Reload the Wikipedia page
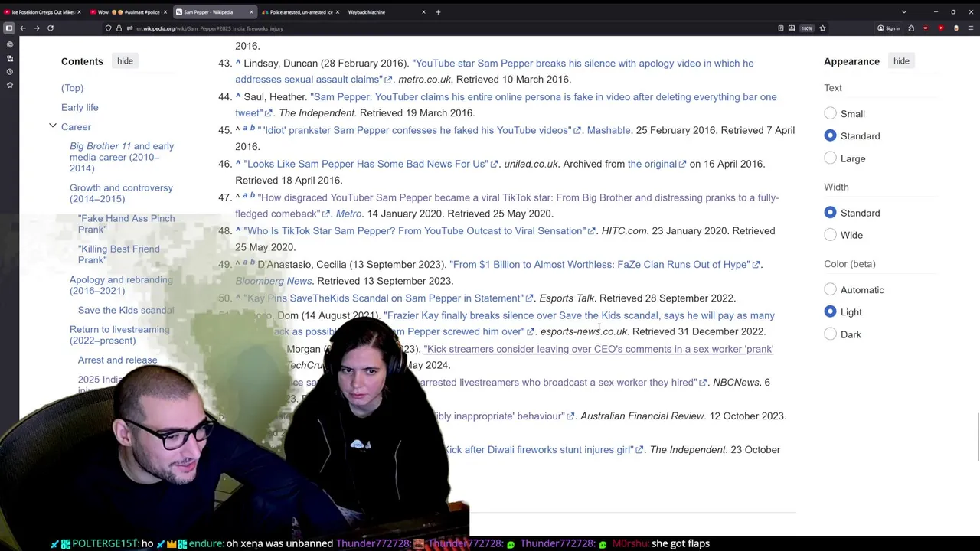The width and height of the screenshot is (980, 551). [51, 28]
